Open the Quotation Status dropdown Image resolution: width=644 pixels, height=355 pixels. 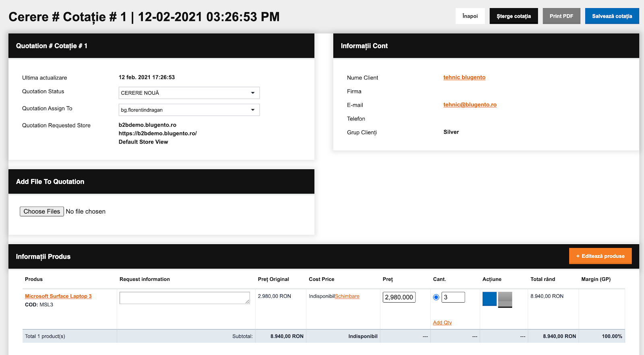pos(189,93)
